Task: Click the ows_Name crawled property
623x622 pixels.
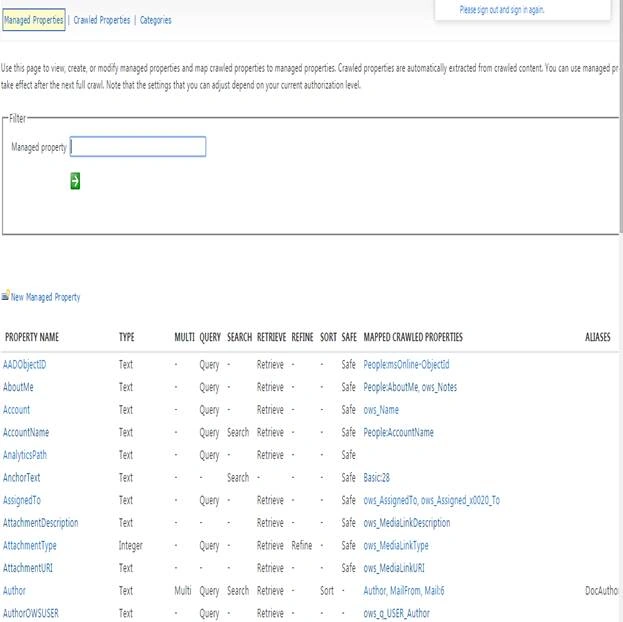Action: 381,410
